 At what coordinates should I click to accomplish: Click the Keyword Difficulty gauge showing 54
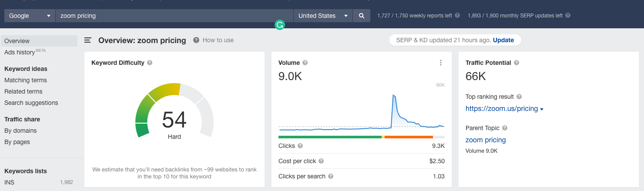pos(174,111)
